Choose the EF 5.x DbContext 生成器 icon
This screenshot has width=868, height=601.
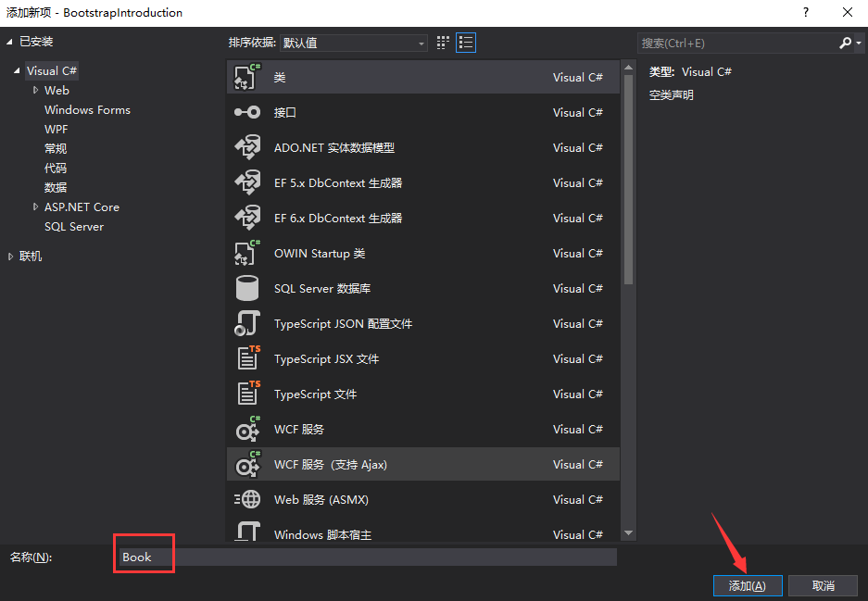coord(247,182)
